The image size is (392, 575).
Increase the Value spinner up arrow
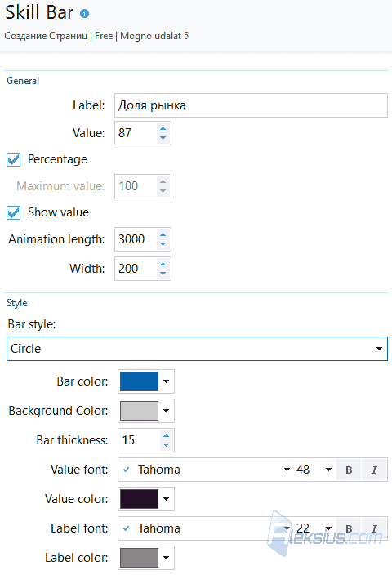pyautogui.click(x=163, y=128)
